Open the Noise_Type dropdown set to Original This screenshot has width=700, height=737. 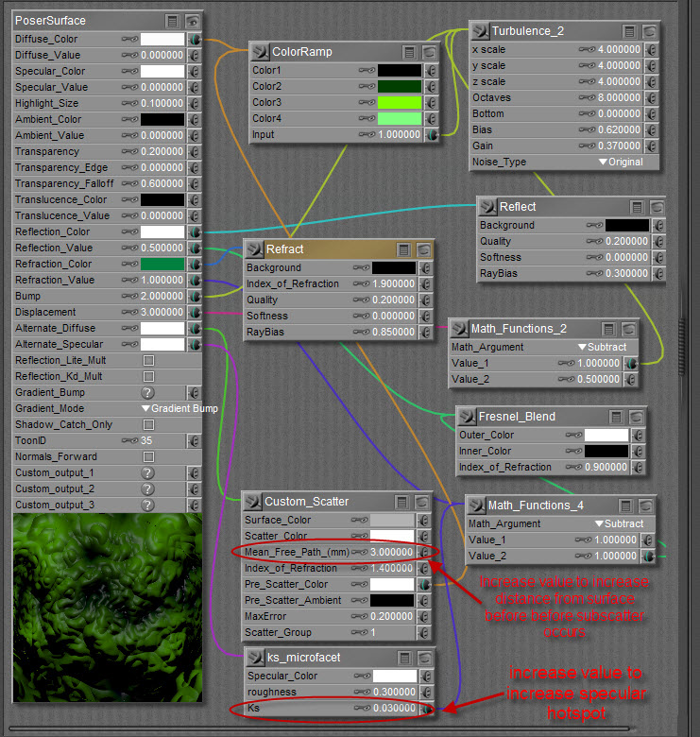621,162
